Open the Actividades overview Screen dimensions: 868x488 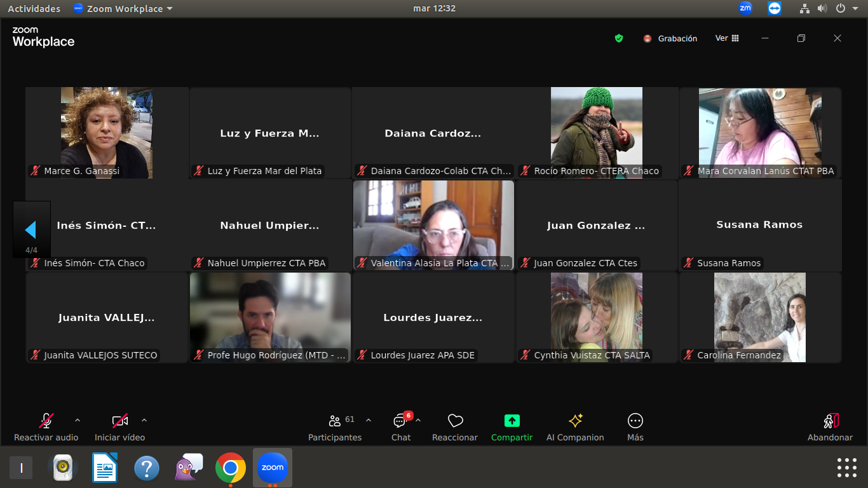(34, 9)
